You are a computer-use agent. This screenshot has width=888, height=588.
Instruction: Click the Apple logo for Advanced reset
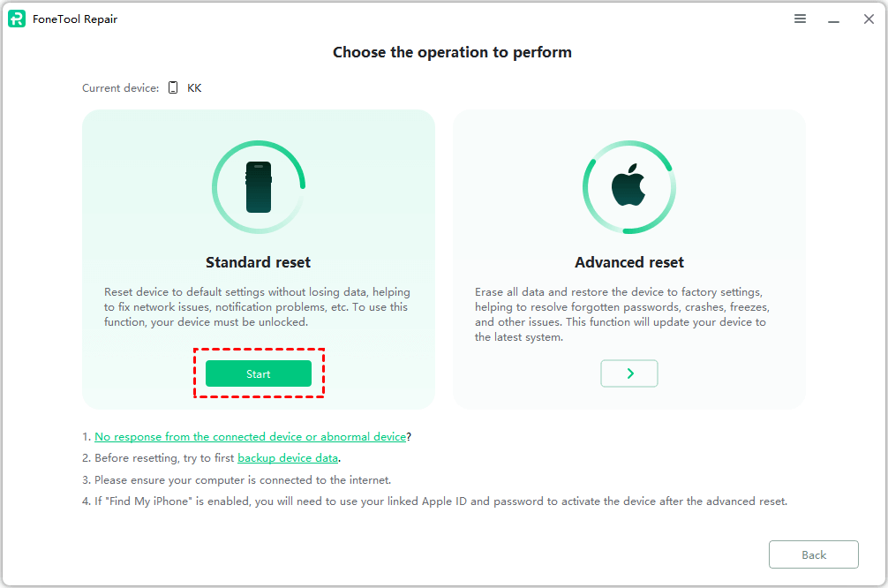coord(629,186)
